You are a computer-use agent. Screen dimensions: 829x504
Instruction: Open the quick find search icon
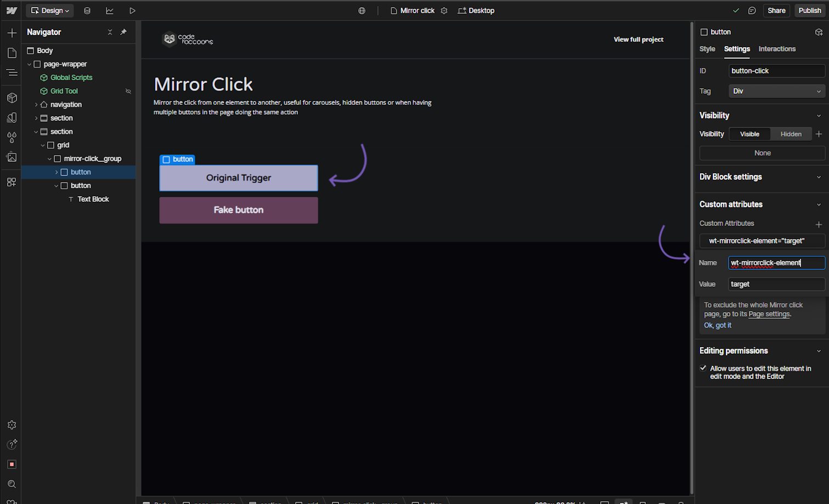pyautogui.click(x=12, y=484)
